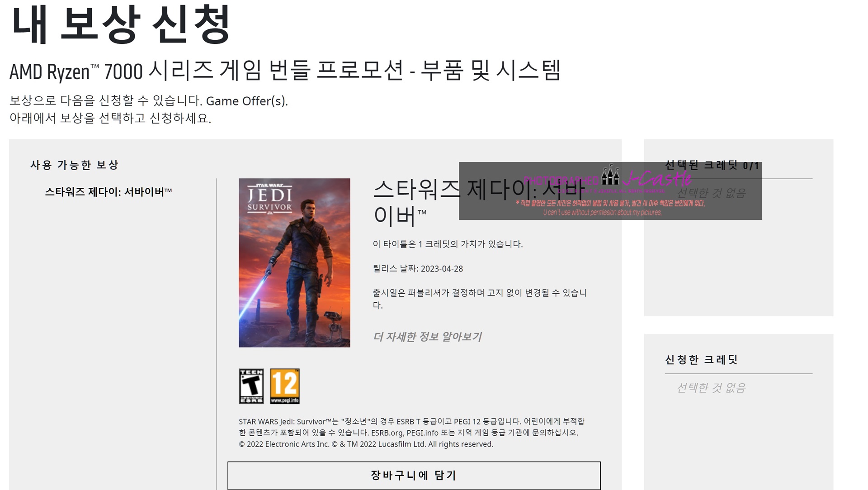Screen dimensions: 868x490
Task: Click the ESRB T and PEGI 12 rating description
Action: (x=411, y=427)
